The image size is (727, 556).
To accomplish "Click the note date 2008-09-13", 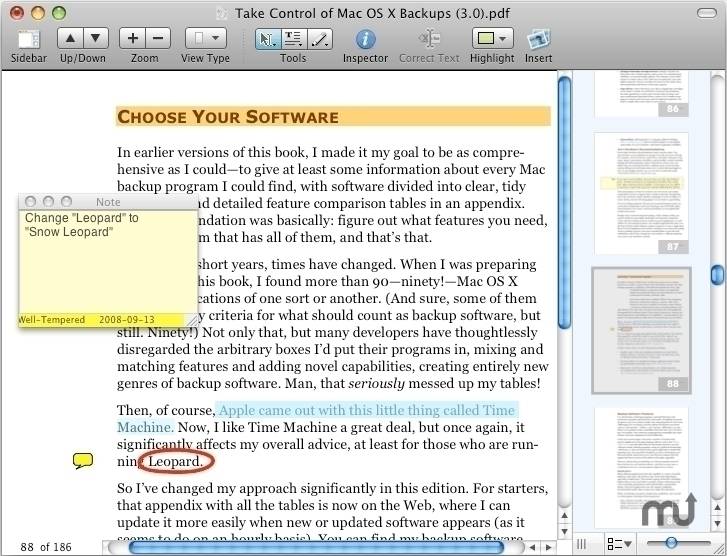I will tap(127, 320).
